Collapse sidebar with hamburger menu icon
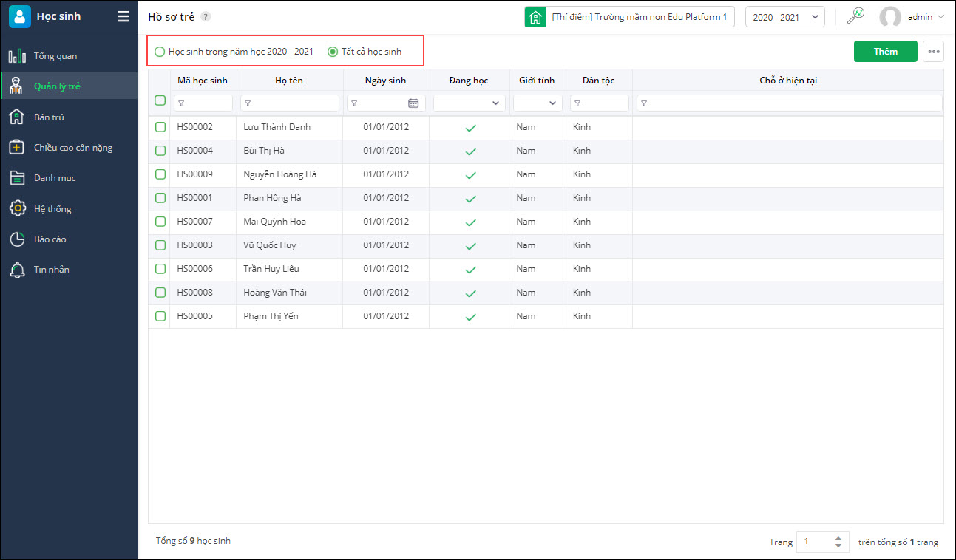Screen dimensions: 956x560 (x=123, y=16)
